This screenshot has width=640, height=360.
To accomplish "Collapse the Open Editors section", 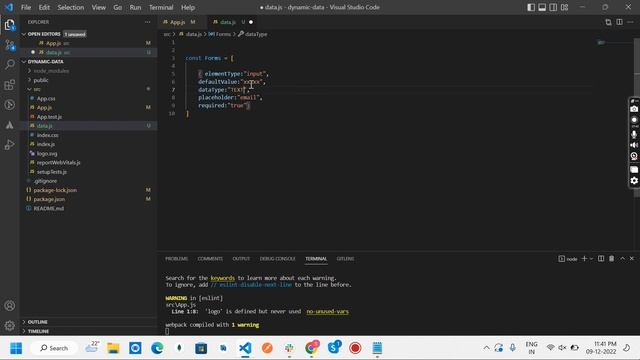I will [x=24, y=34].
